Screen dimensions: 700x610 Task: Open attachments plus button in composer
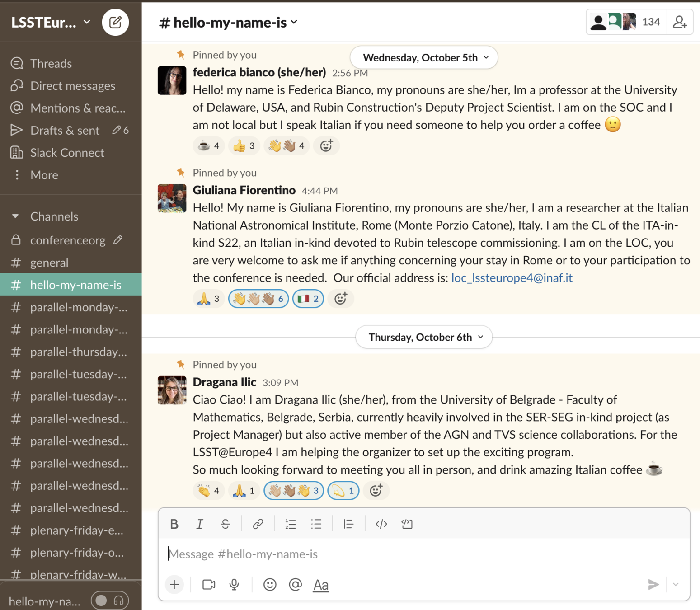point(174,585)
